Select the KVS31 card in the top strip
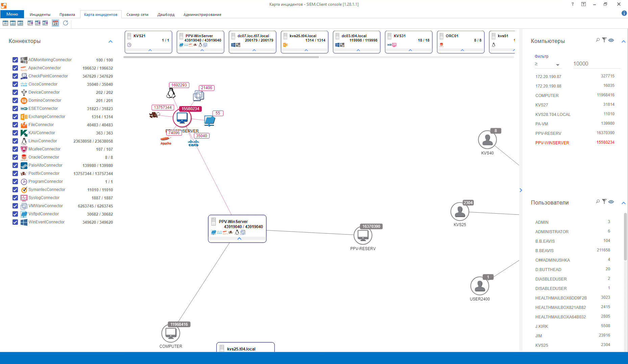 [409, 42]
